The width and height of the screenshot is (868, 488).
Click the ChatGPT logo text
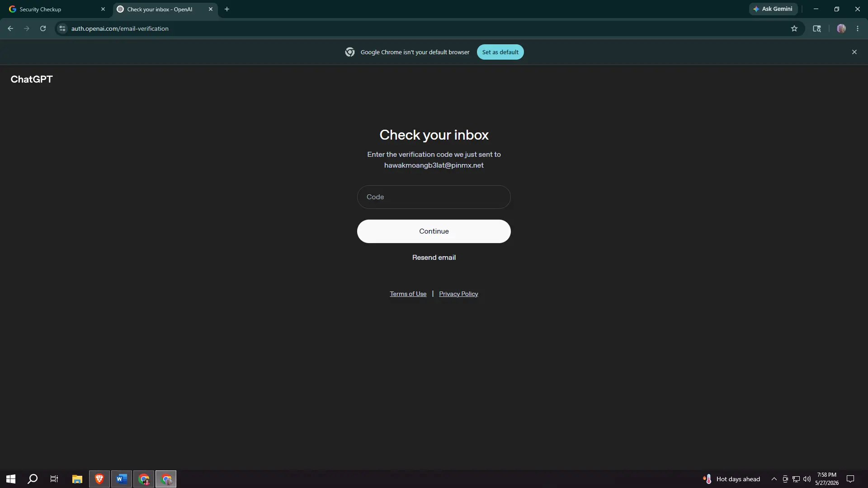(x=32, y=80)
